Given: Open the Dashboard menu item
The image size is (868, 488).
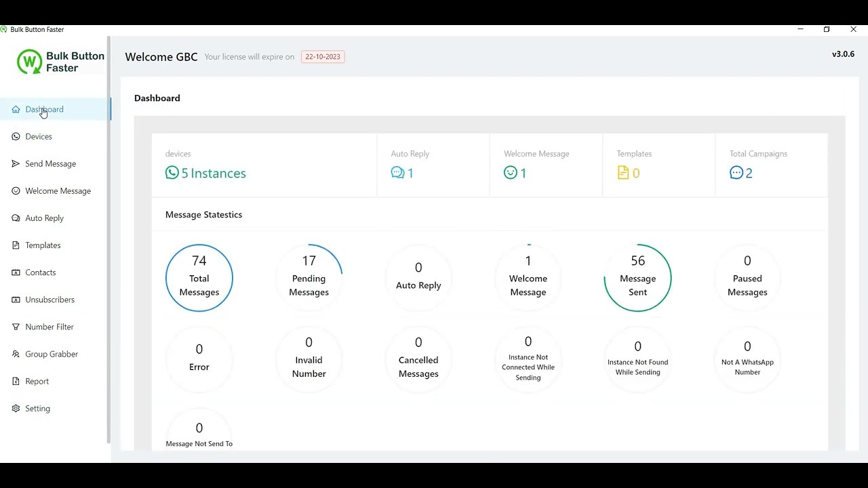Looking at the screenshot, I should coord(55,109).
